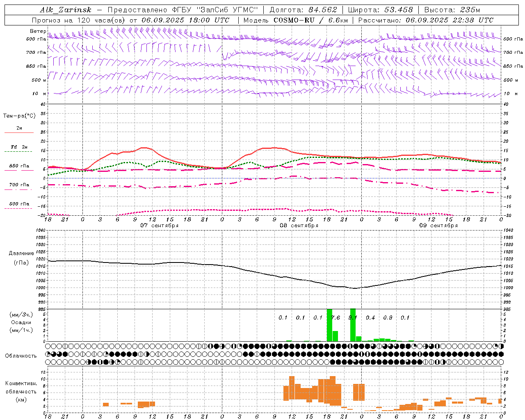This screenshot has width=525, height=420.
Task: Click the Td 2м dew point legend entry
Action: (19, 147)
